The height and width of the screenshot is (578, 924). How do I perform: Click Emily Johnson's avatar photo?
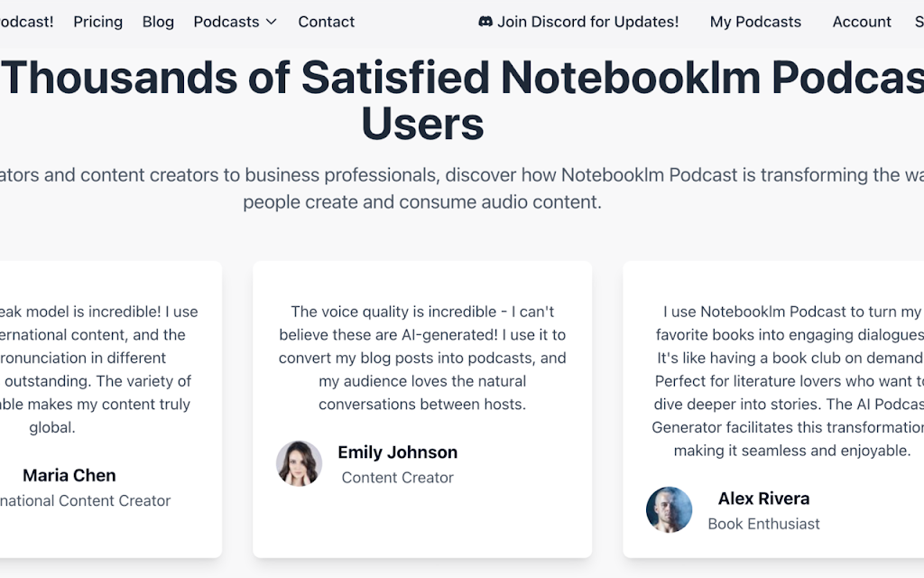pyautogui.click(x=300, y=463)
